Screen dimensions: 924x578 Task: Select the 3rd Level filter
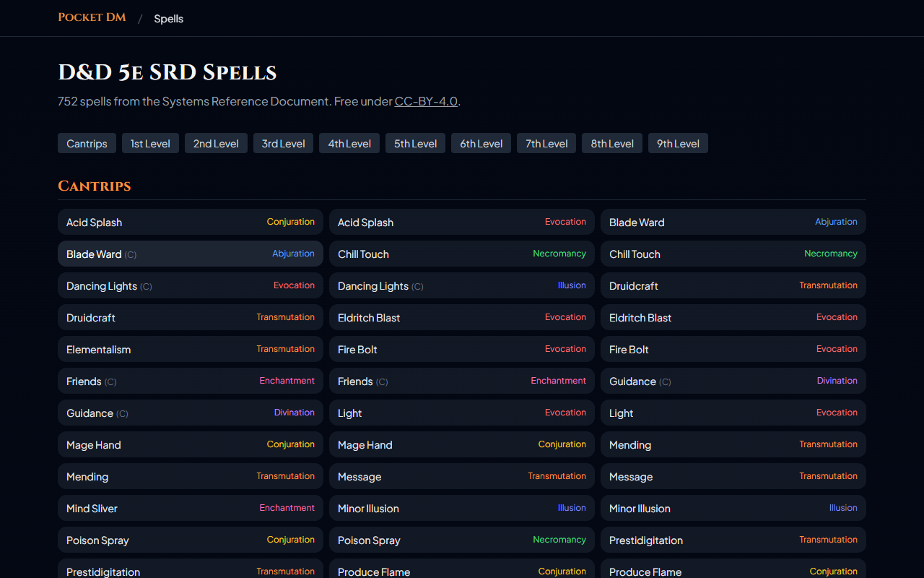point(283,143)
